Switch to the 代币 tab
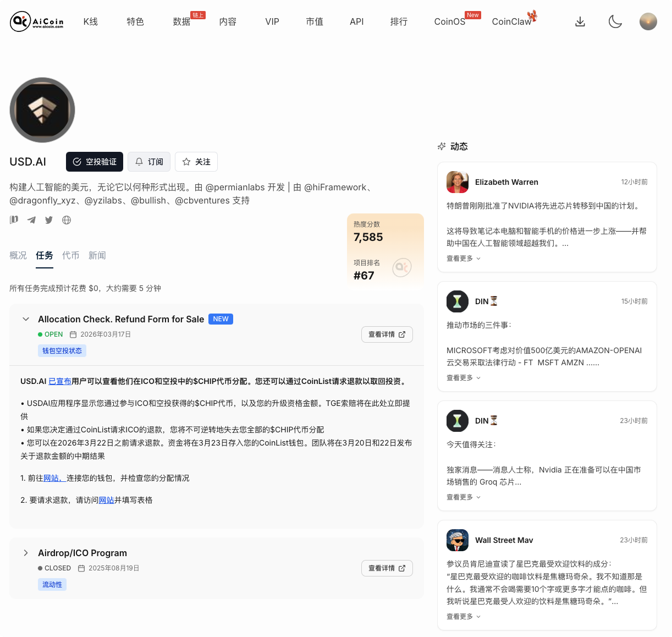The width and height of the screenshot is (672, 637). (70, 255)
